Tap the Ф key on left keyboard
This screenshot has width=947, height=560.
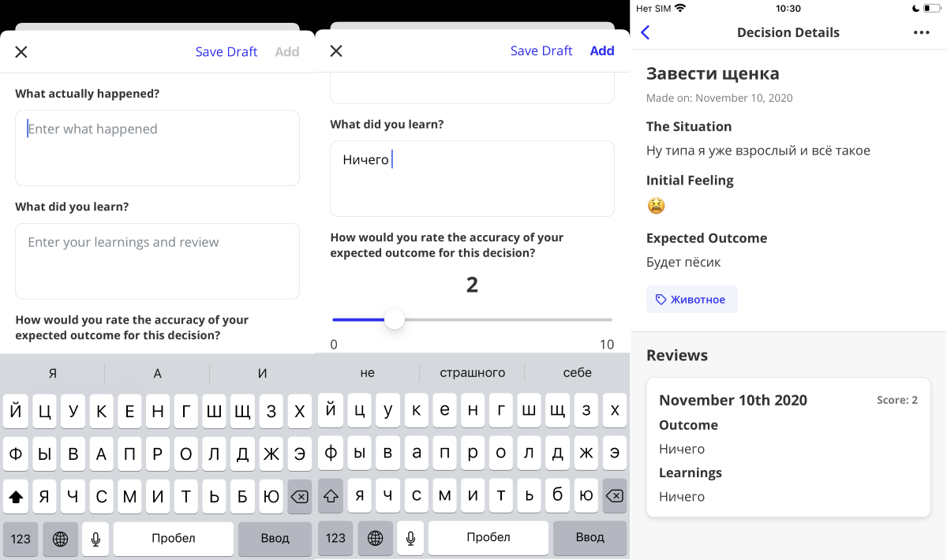[x=16, y=454]
